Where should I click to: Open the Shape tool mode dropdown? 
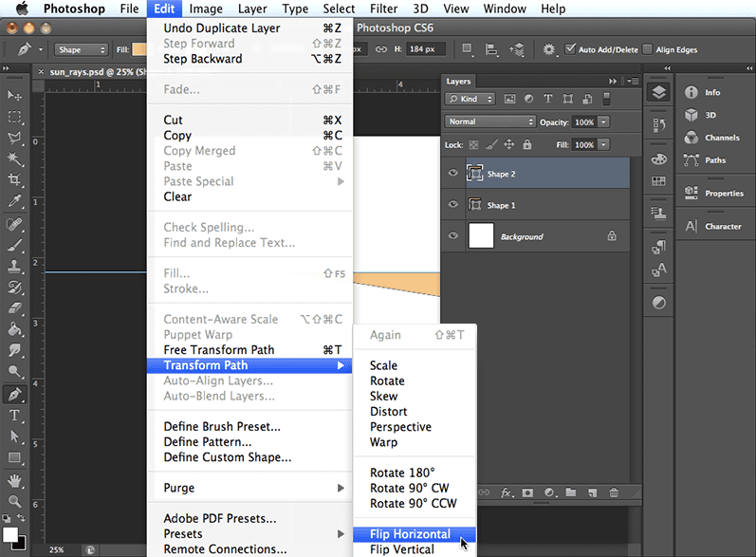(81, 49)
